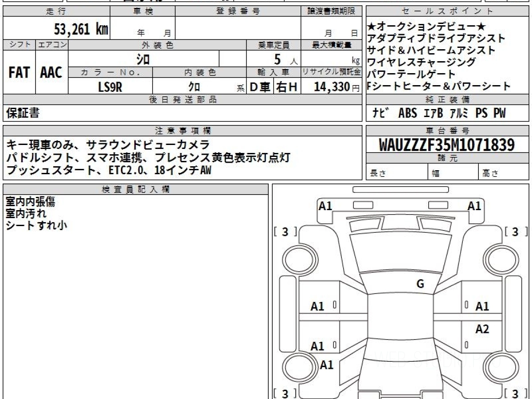Select the シロ exterior color cell
Image resolution: width=532 pixels, height=399 pixels.
click(x=144, y=59)
